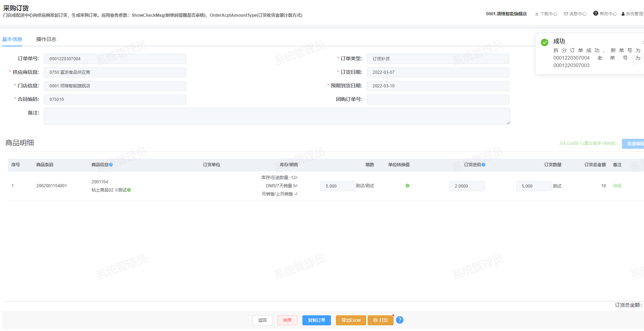Switch to the 操作日志 tab

tap(46, 40)
